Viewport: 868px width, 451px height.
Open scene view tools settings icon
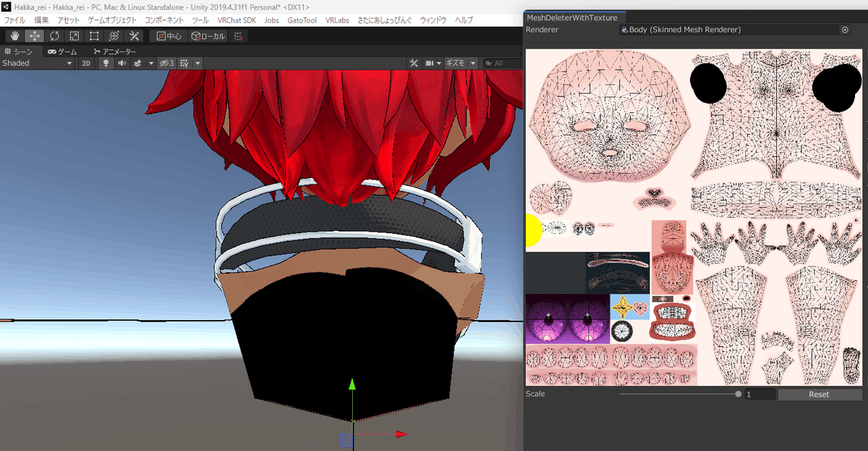point(414,64)
